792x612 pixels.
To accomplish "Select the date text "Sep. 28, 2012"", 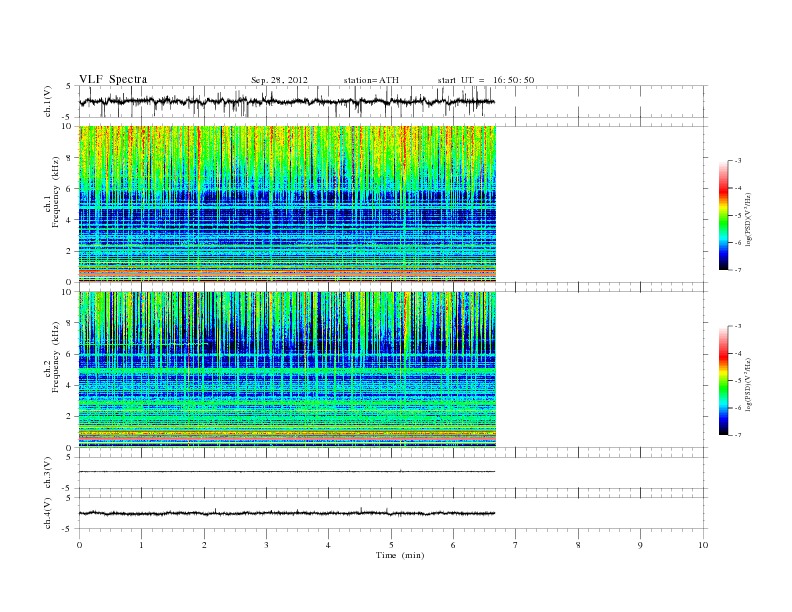I will 279,80.
